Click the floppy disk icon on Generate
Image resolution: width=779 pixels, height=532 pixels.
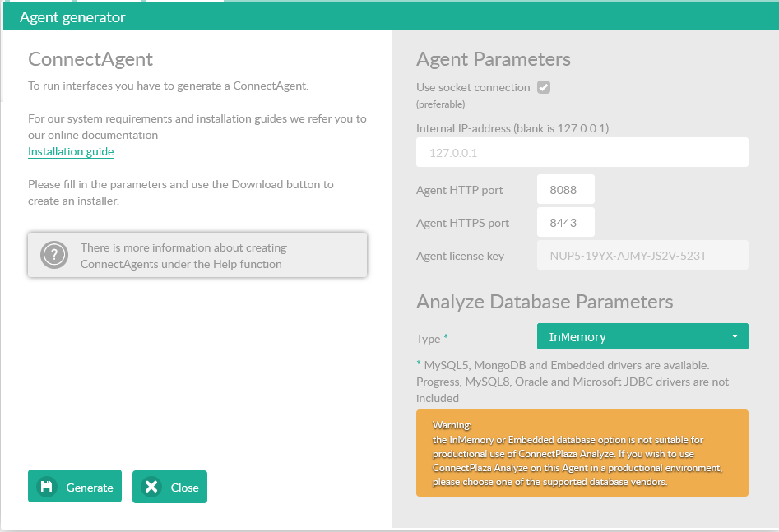pyautogui.click(x=46, y=486)
